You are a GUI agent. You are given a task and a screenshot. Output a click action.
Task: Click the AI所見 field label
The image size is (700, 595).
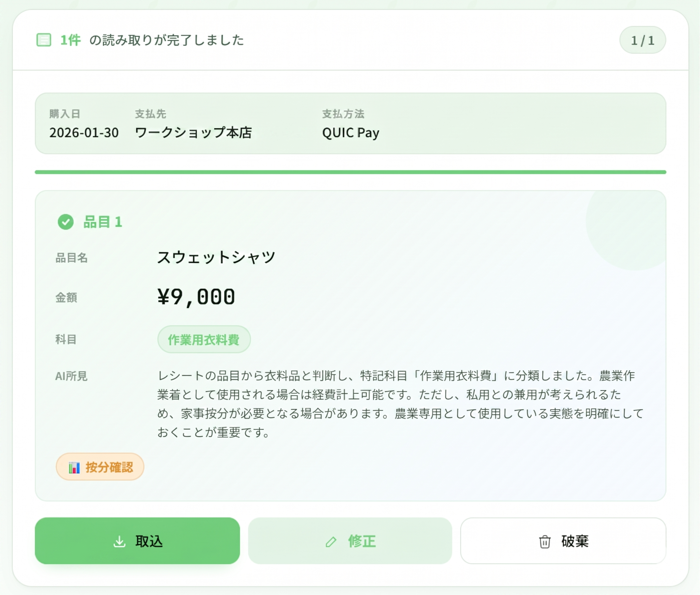point(72,376)
